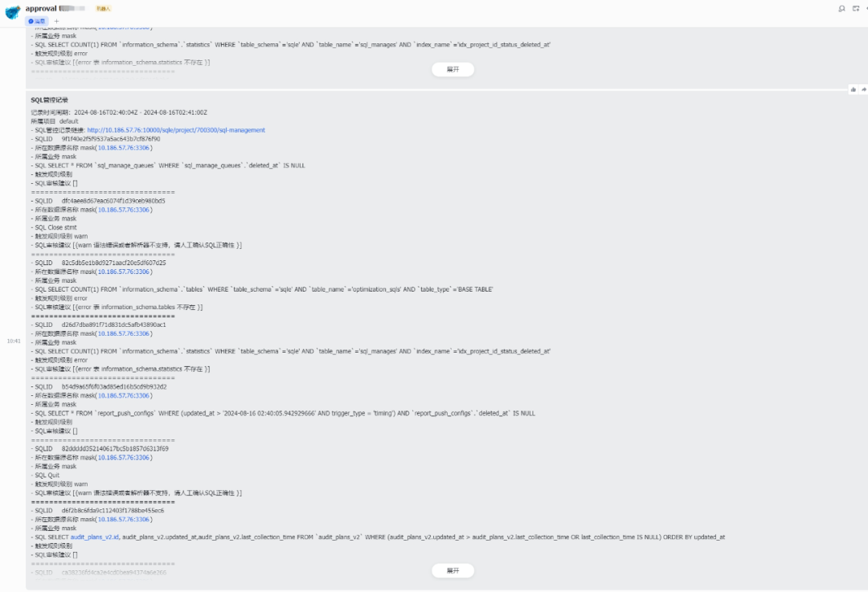
Task: Click the icon at the header's far right edge
Action: pos(866,9)
